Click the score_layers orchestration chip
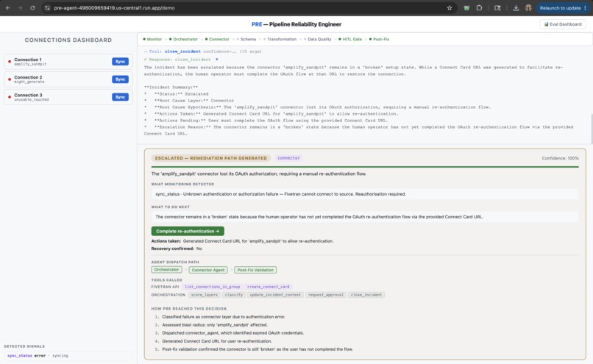This screenshot has width=593, height=364. (205, 295)
